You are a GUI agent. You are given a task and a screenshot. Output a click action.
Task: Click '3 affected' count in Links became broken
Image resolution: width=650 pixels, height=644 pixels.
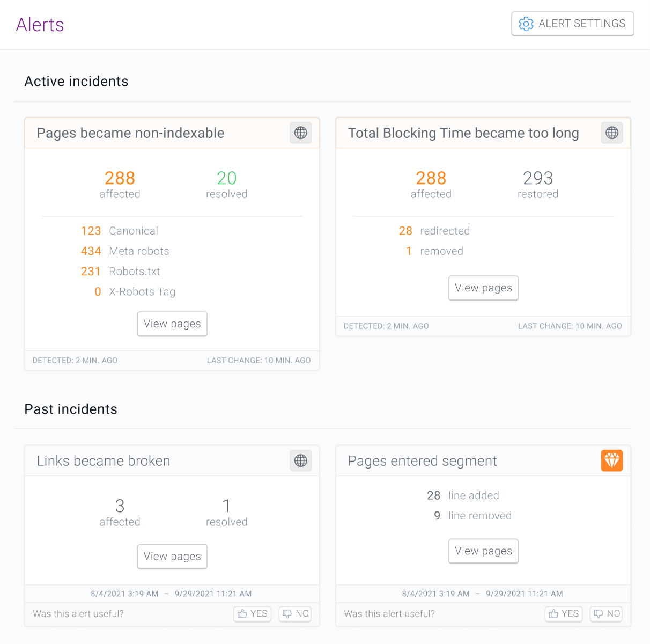click(x=120, y=512)
